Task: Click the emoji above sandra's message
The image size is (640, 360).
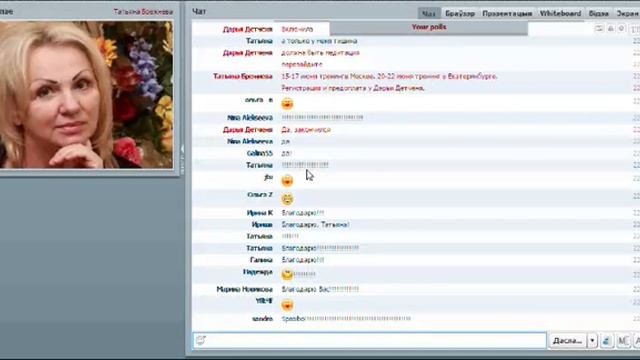Action: pyautogui.click(x=287, y=305)
